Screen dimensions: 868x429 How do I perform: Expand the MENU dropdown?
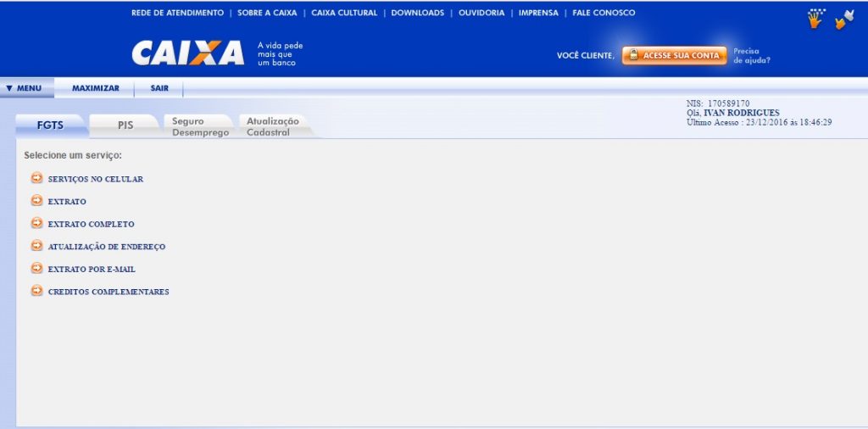[x=25, y=88]
